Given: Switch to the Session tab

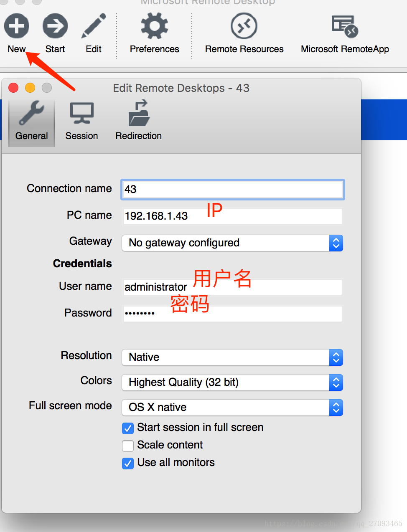Looking at the screenshot, I should (82, 122).
